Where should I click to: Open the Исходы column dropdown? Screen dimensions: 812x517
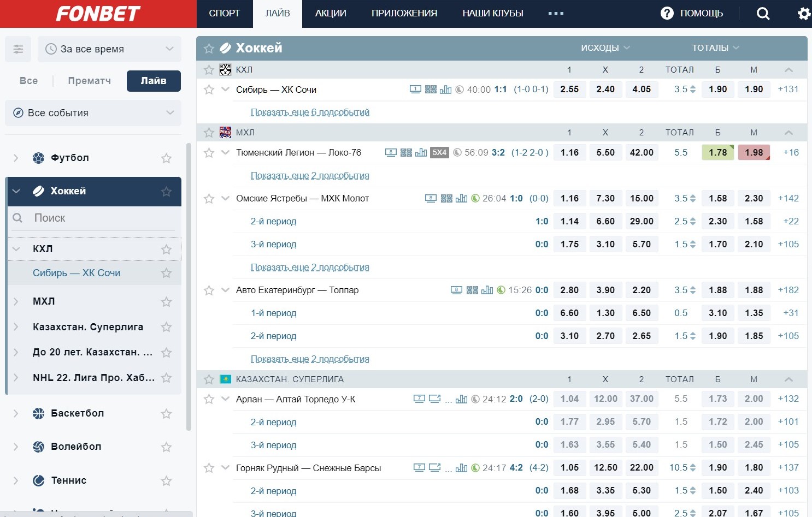point(605,48)
